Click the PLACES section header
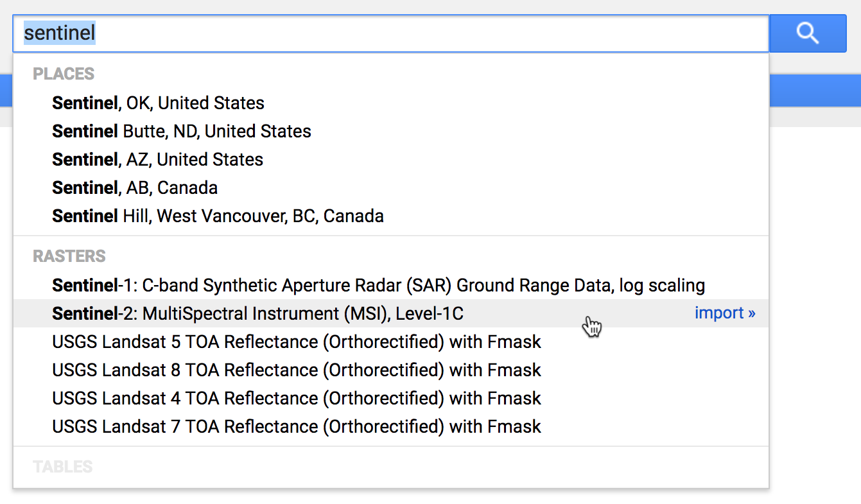Image resolution: width=861 pixels, height=504 pixels. point(64,74)
